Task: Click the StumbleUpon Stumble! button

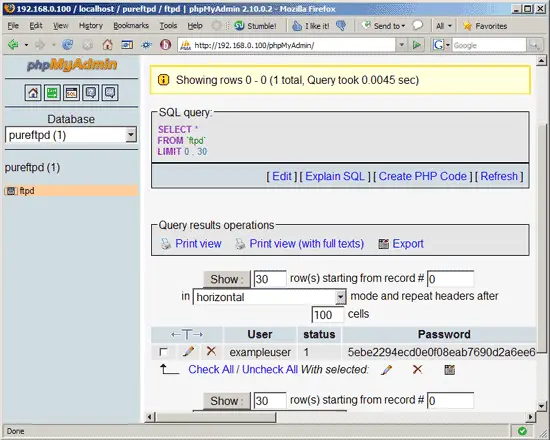Action: [255, 26]
